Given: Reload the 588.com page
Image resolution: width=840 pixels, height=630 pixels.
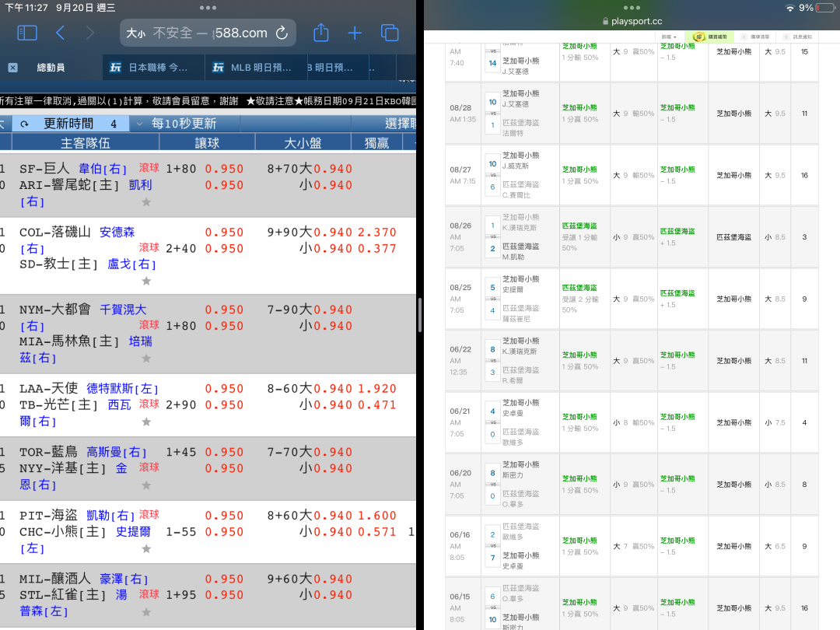Looking at the screenshot, I should (282, 33).
